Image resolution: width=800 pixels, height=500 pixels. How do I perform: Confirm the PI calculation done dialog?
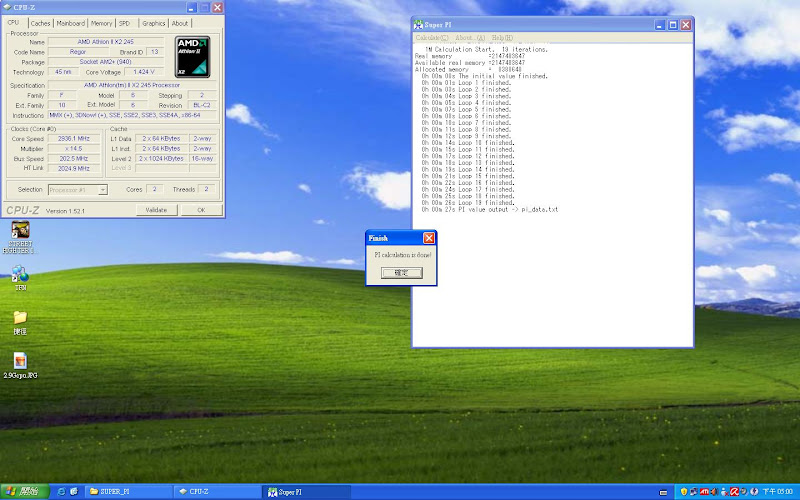402,273
